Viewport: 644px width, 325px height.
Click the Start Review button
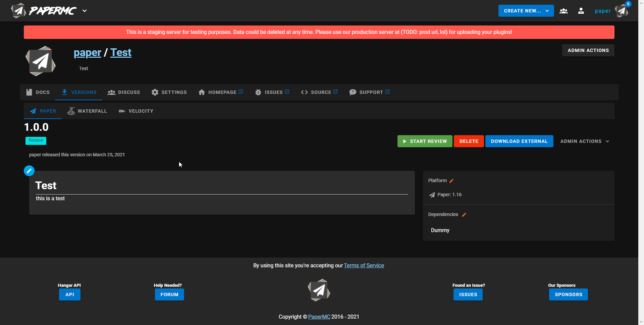point(425,141)
